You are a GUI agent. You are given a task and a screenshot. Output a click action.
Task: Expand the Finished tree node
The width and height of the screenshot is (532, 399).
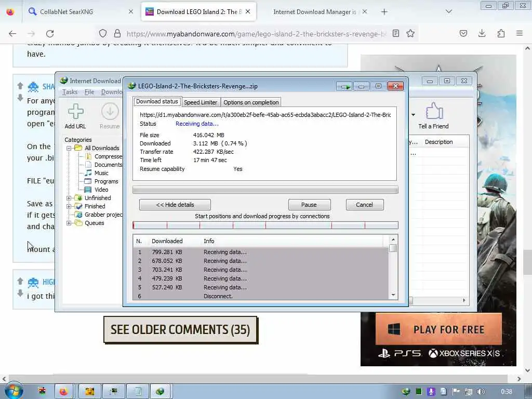coord(69,206)
